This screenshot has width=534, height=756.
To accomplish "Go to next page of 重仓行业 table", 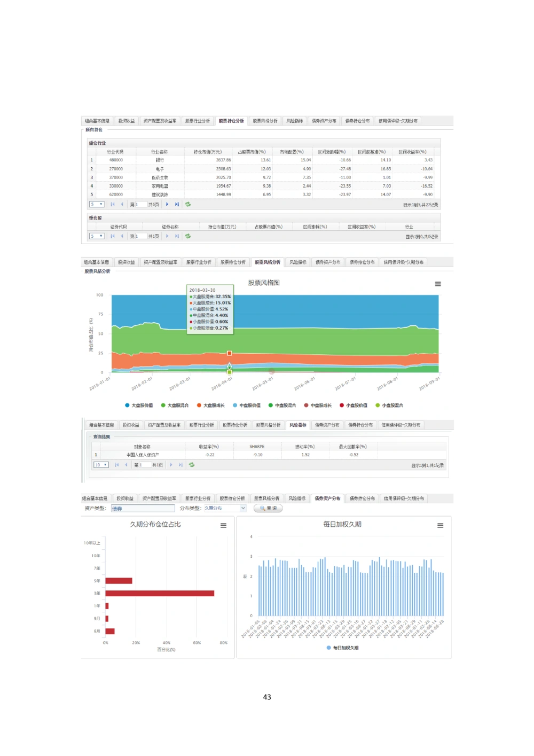I will tap(167, 204).
